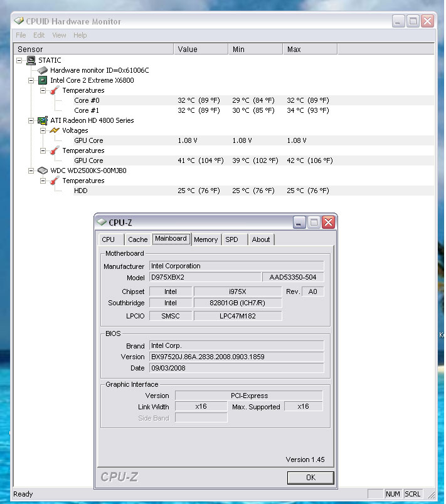Click the Intel Core 2 Extreme CPU icon
Image resolution: width=446 pixels, height=504 pixels.
tap(43, 80)
